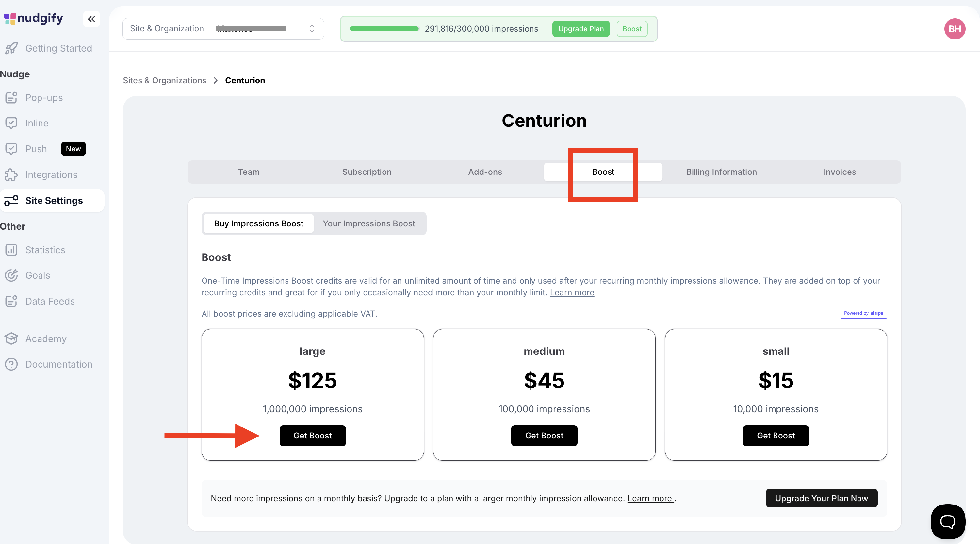Click the Goals target icon
This screenshot has height=544, width=980.
pos(11,275)
